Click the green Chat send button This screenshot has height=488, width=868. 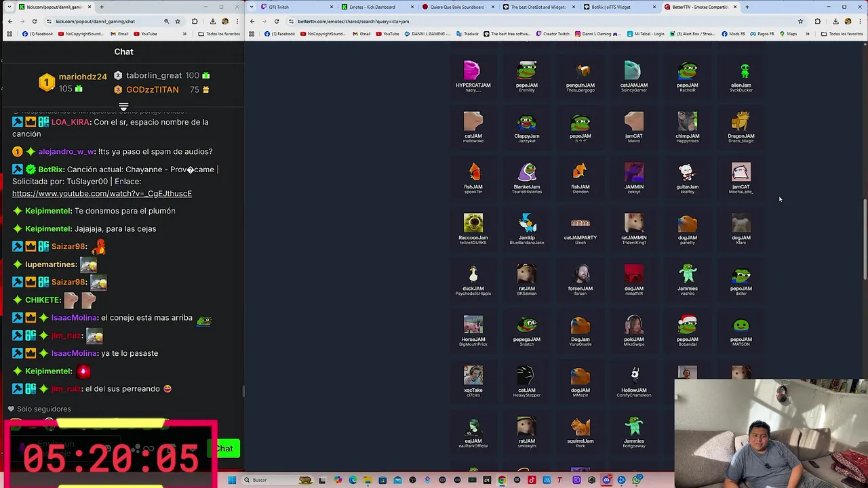(224, 449)
